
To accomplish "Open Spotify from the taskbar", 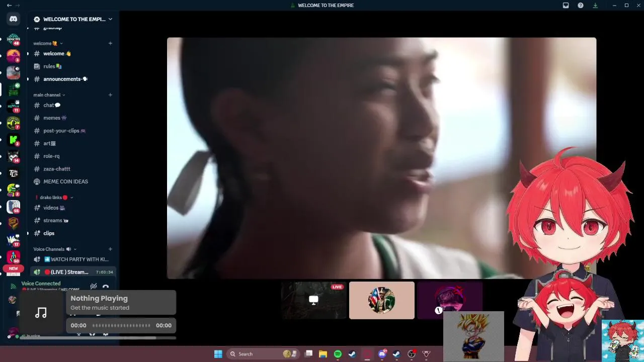I will pyautogui.click(x=338, y=354).
